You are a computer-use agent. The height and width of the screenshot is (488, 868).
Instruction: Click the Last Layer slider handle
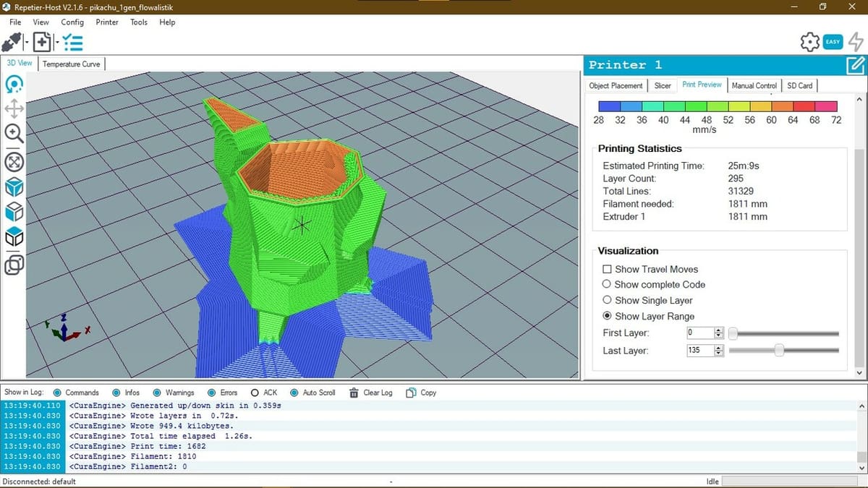[779, 351]
